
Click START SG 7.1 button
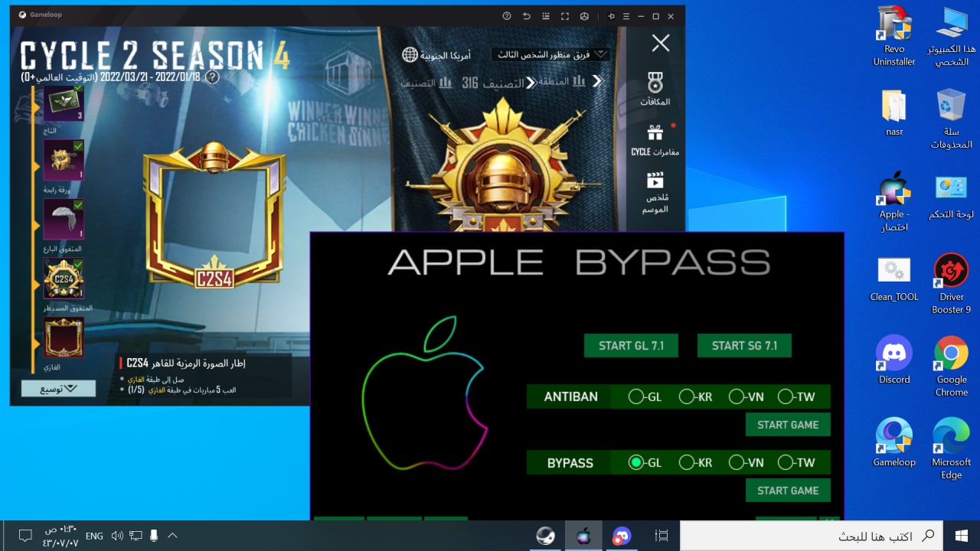(744, 346)
